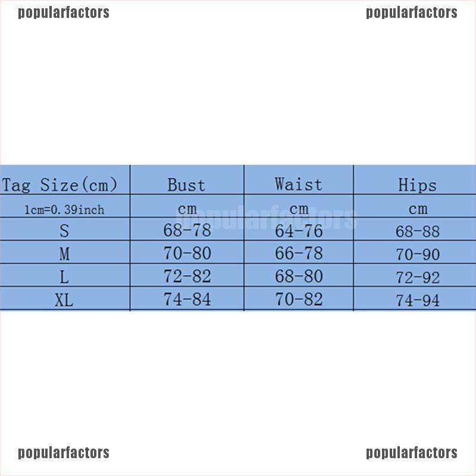The height and width of the screenshot is (476, 476).
Task: Select the 64-76 waist value
Action: (299, 231)
